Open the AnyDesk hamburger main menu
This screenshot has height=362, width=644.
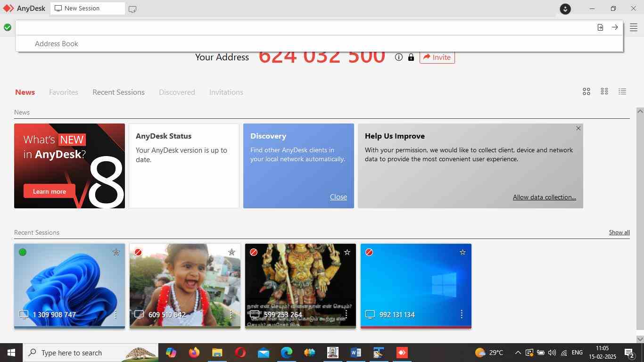click(634, 27)
